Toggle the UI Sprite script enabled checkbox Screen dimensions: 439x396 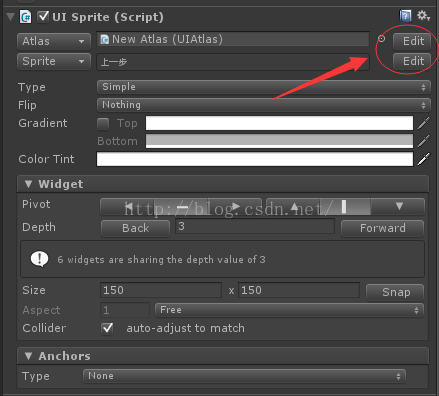pyautogui.click(x=43, y=17)
